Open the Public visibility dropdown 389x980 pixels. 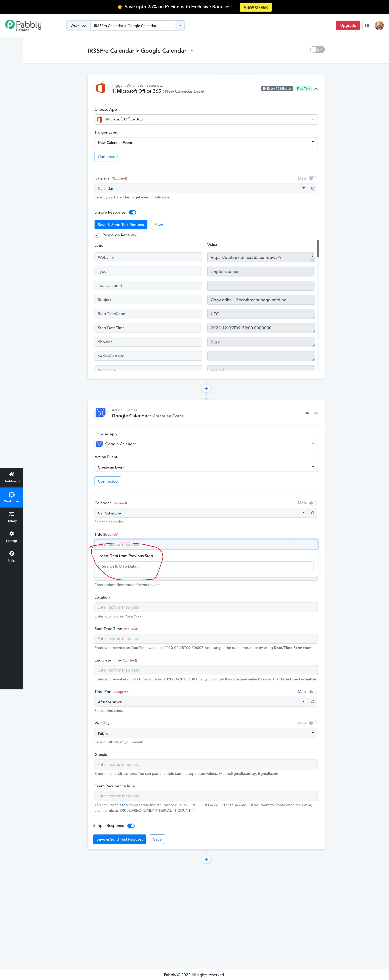(206, 733)
